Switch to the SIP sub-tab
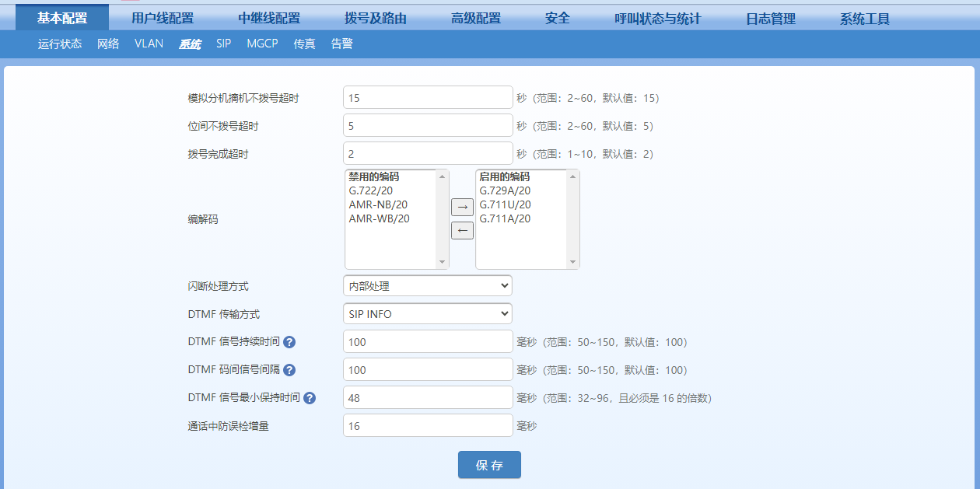Viewport: 980px width, 489px height. point(223,44)
